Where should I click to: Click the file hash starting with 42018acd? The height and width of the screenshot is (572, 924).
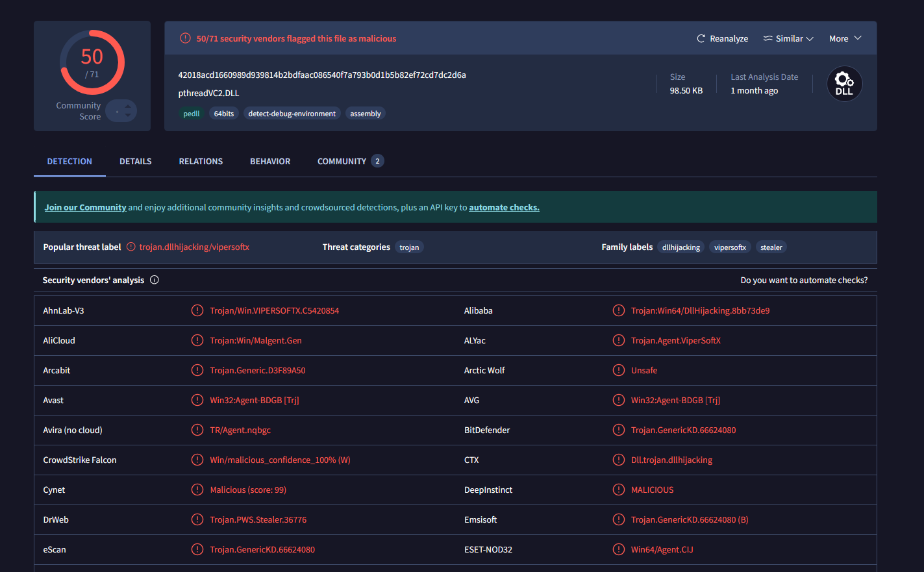coord(322,75)
